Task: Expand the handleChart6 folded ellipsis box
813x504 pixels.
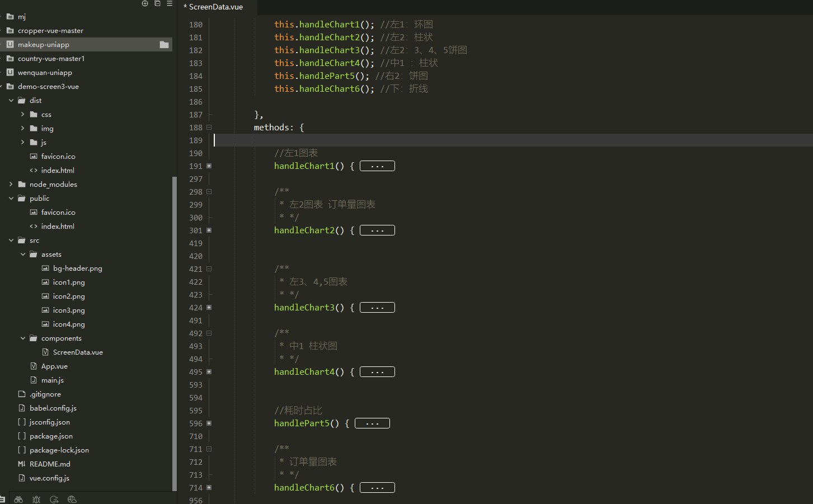Action: click(377, 488)
